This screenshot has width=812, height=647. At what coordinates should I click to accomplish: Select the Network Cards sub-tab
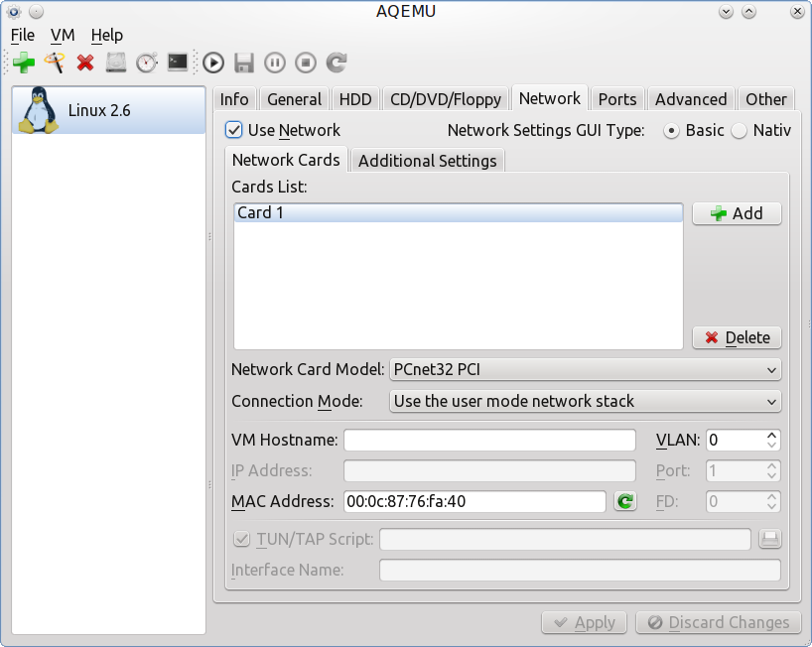(286, 160)
